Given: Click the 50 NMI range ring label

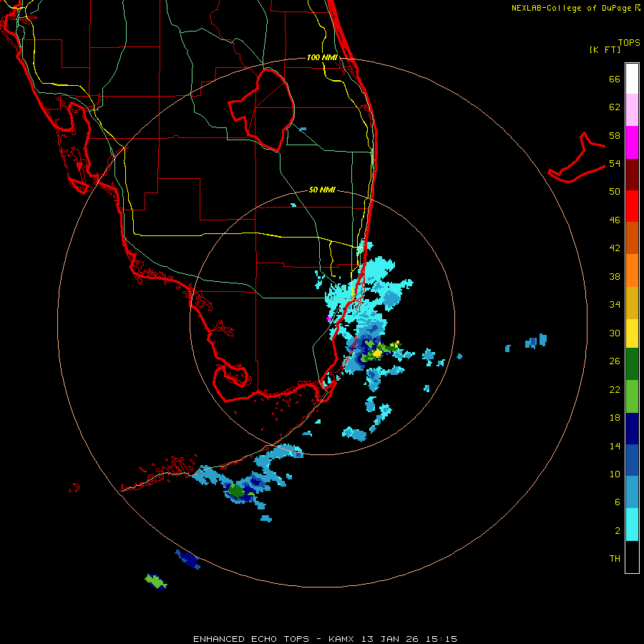Looking at the screenshot, I should point(322,190).
